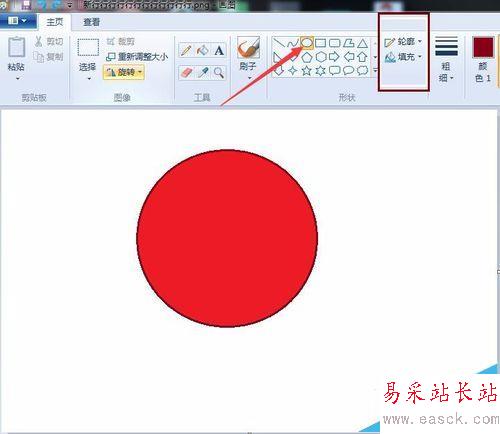Pick the Four-point star shape

pos(293,71)
